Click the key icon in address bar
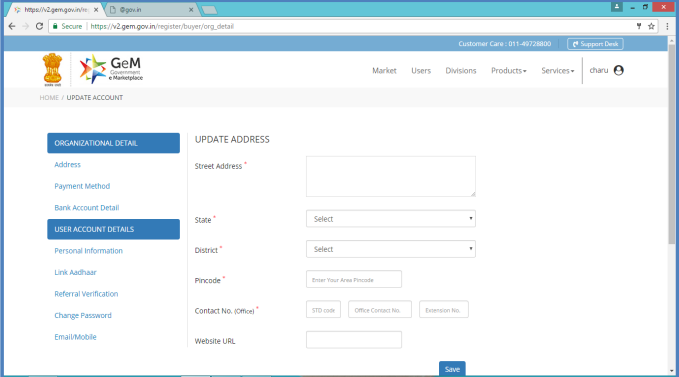 [639, 26]
